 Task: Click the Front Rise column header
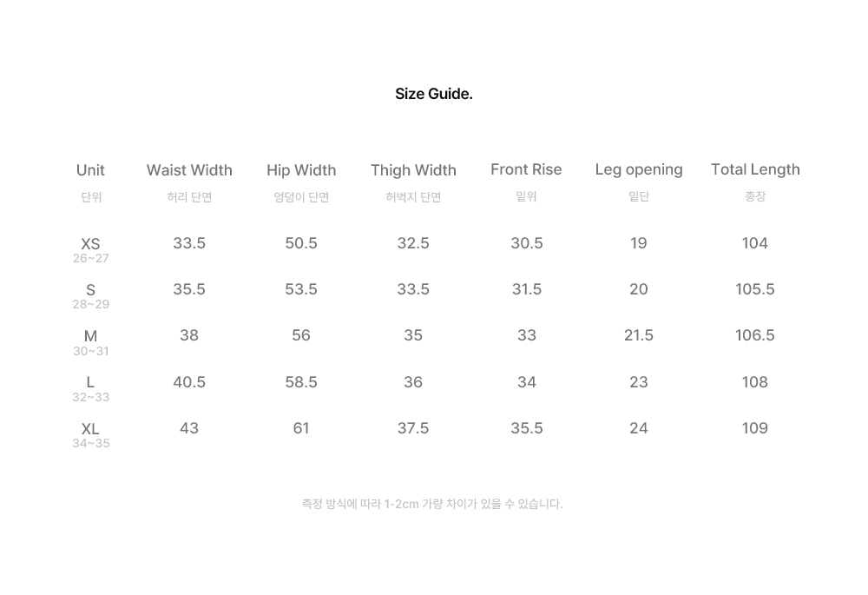point(526,169)
